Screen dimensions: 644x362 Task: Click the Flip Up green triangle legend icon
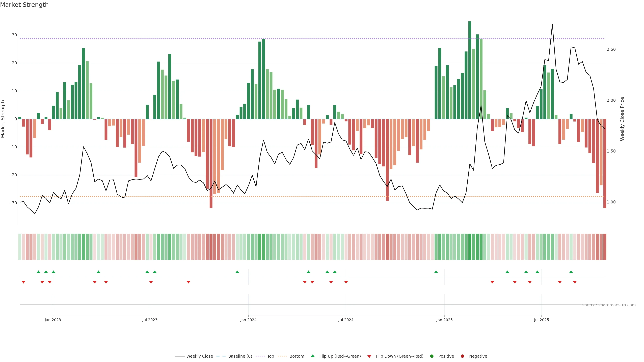[x=312, y=356]
